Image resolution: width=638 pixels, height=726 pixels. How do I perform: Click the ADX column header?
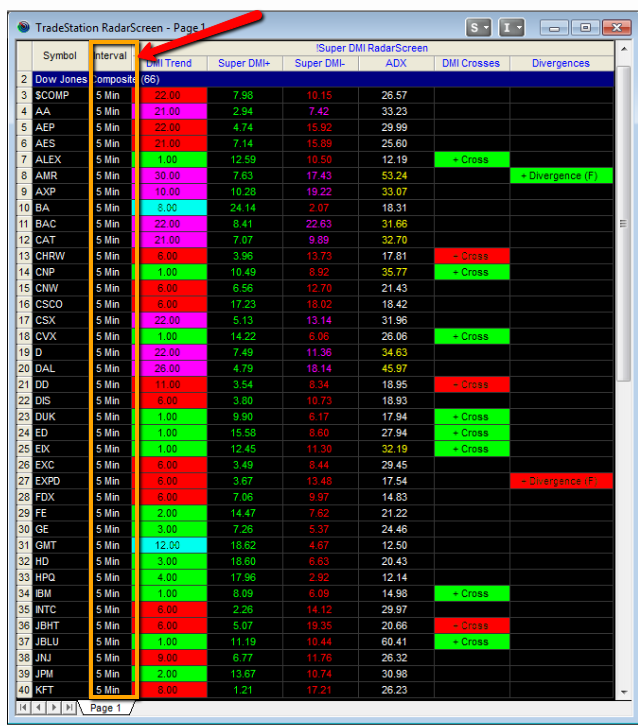click(396, 63)
